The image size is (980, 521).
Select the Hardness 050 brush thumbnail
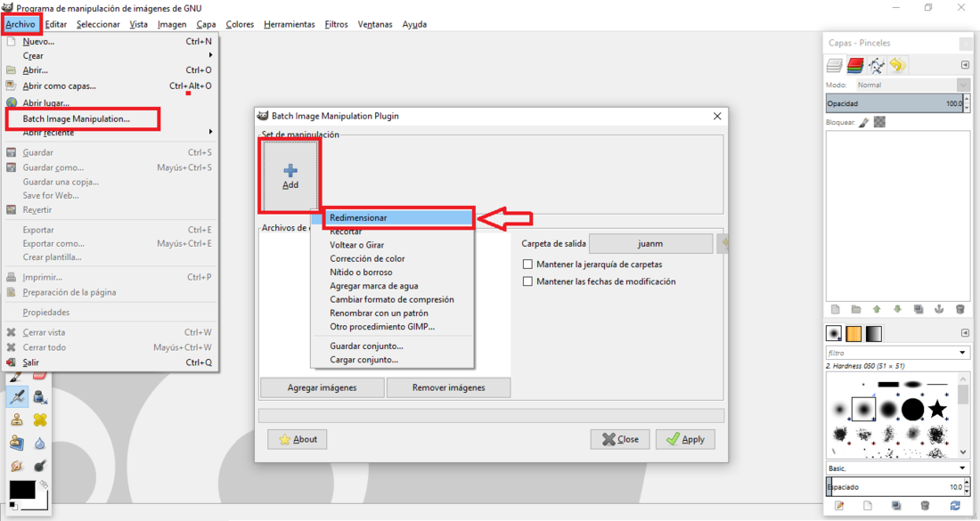[864, 410]
